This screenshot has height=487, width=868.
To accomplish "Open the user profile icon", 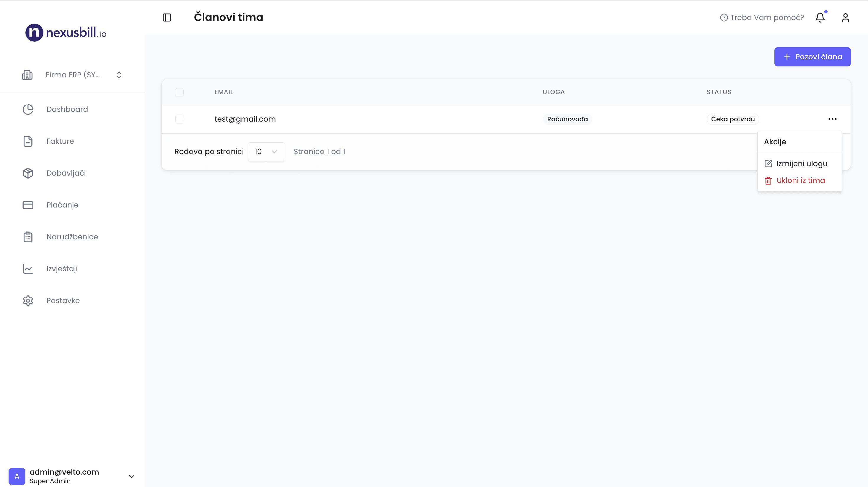I will coord(845,17).
